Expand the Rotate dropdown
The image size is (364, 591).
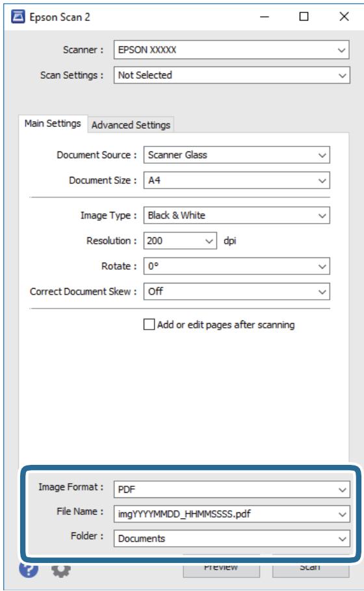237,266
